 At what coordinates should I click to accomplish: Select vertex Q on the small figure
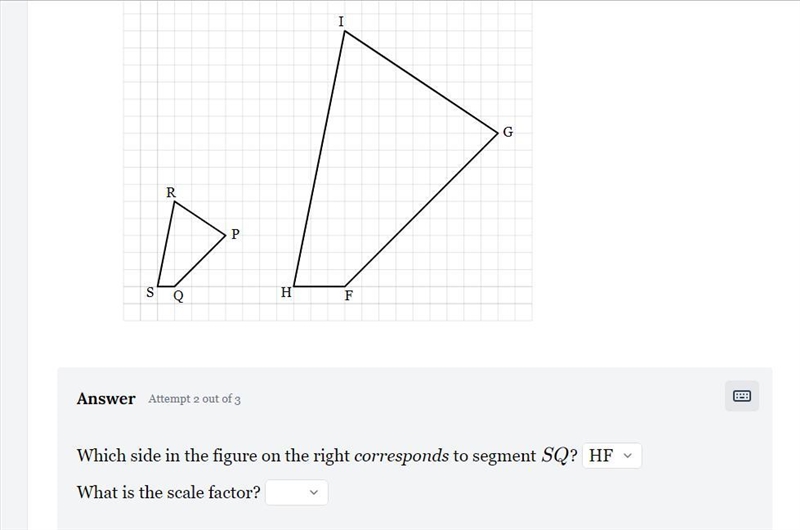pyautogui.click(x=174, y=286)
